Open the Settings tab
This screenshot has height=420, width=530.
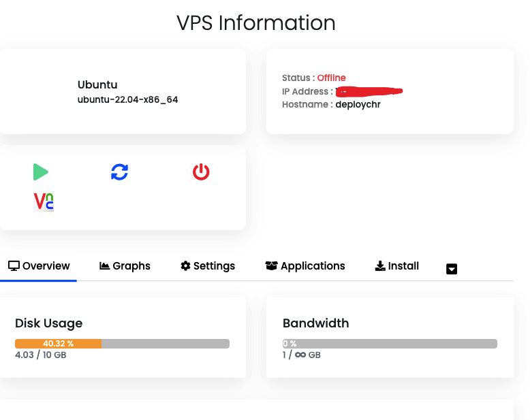(214, 266)
